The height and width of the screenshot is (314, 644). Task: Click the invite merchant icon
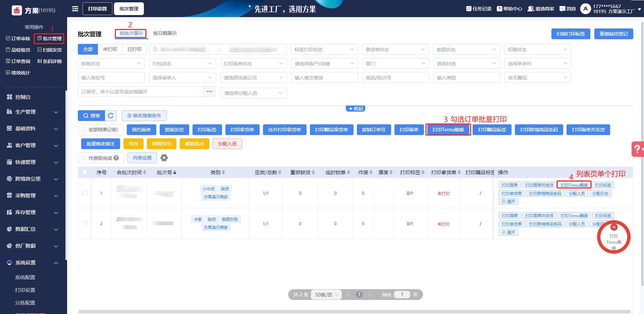tap(531, 9)
